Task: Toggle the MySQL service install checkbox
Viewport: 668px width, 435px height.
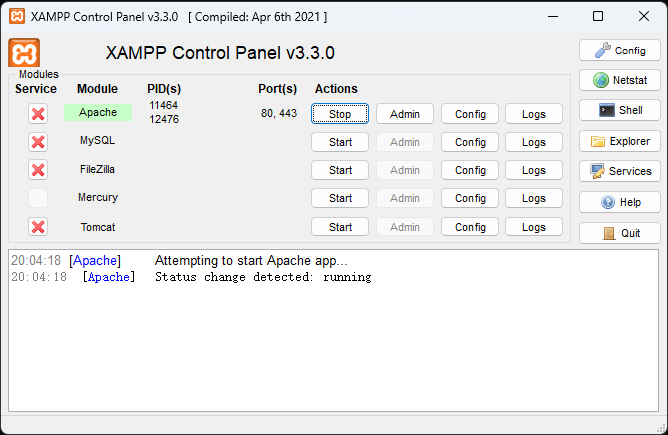Action: 38,142
